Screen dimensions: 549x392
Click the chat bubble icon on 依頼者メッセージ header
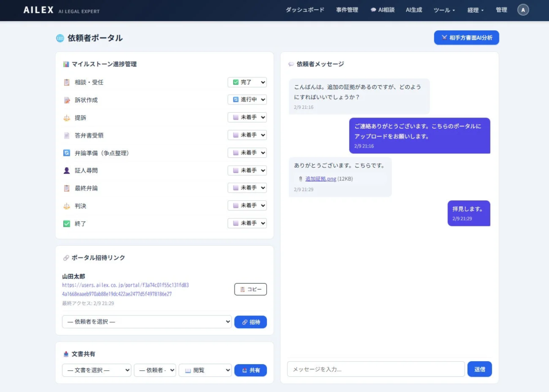(x=291, y=64)
